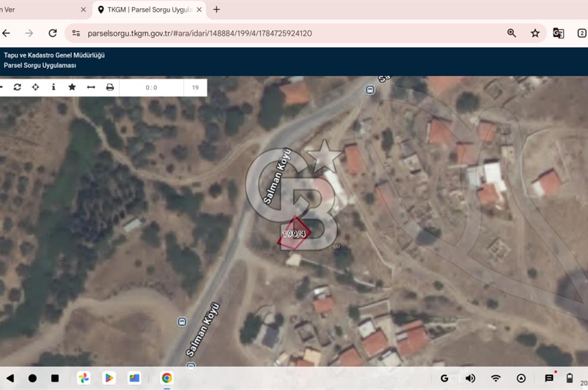Open Chrome from the taskbar
Image resolution: width=588 pixels, height=390 pixels.
tap(167, 378)
